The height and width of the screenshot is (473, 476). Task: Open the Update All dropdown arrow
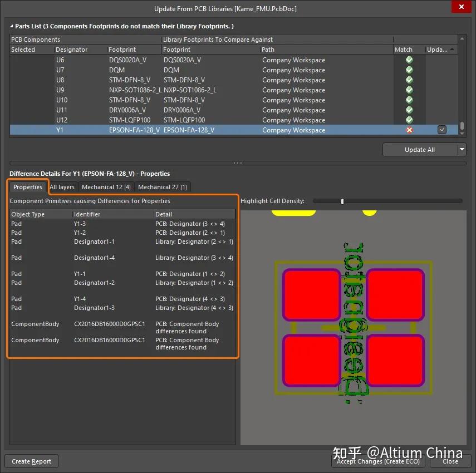463,149
